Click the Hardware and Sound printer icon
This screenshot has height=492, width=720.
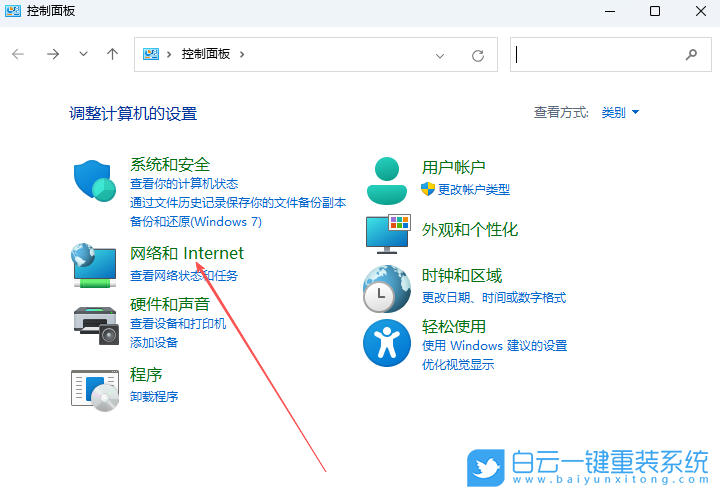click(x=96, y=325)
